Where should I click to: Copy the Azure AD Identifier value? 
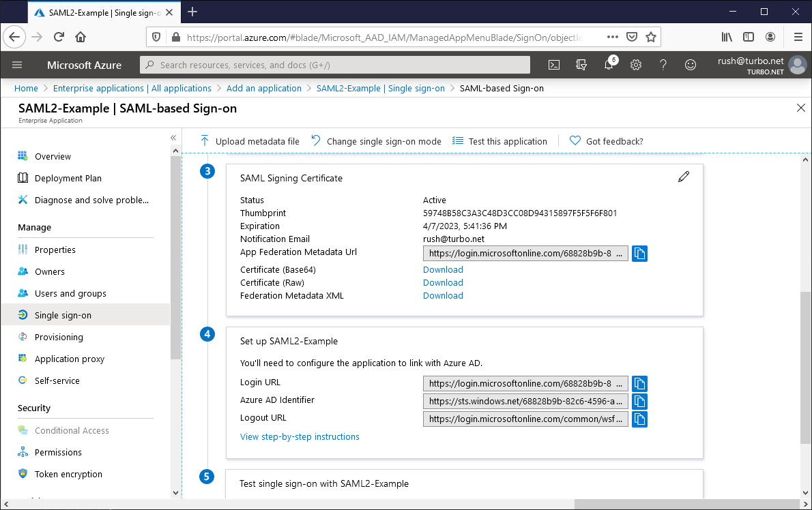[639, 401]
